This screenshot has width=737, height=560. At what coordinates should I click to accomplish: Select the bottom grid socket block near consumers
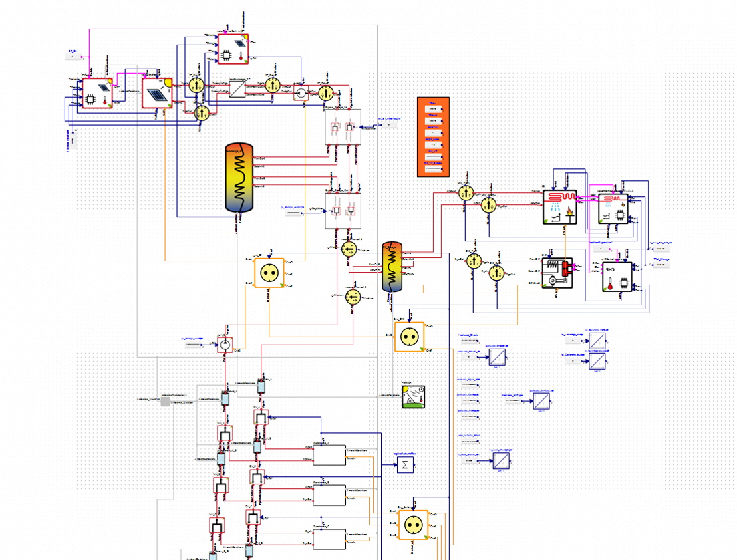414,525
